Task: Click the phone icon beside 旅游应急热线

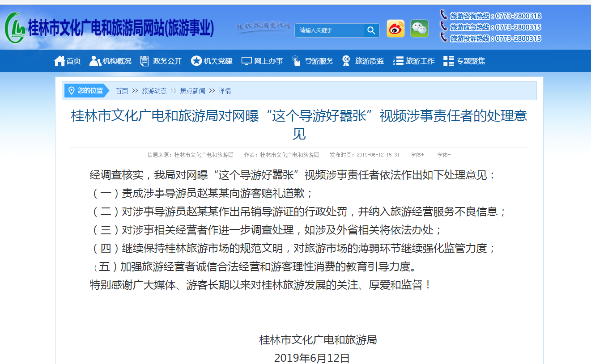Action: (x=444, y=26)
